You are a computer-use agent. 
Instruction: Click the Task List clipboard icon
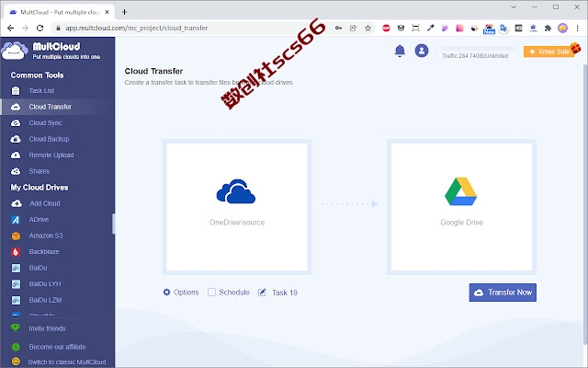pos(16,90)
